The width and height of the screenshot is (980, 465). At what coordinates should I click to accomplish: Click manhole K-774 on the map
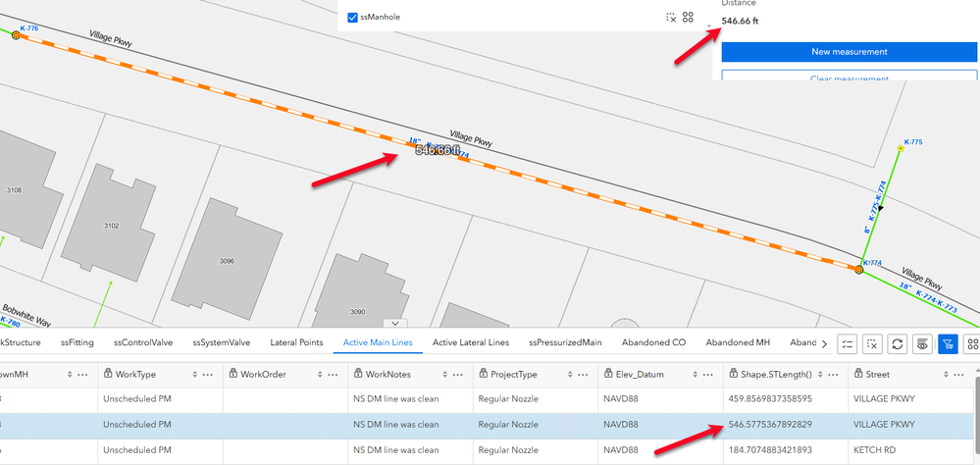point(858,270)
